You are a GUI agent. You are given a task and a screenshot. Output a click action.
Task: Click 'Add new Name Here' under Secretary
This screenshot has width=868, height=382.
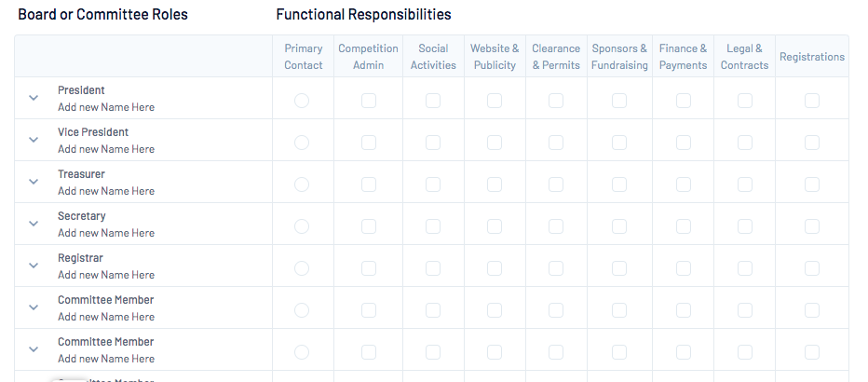(106, 233)
